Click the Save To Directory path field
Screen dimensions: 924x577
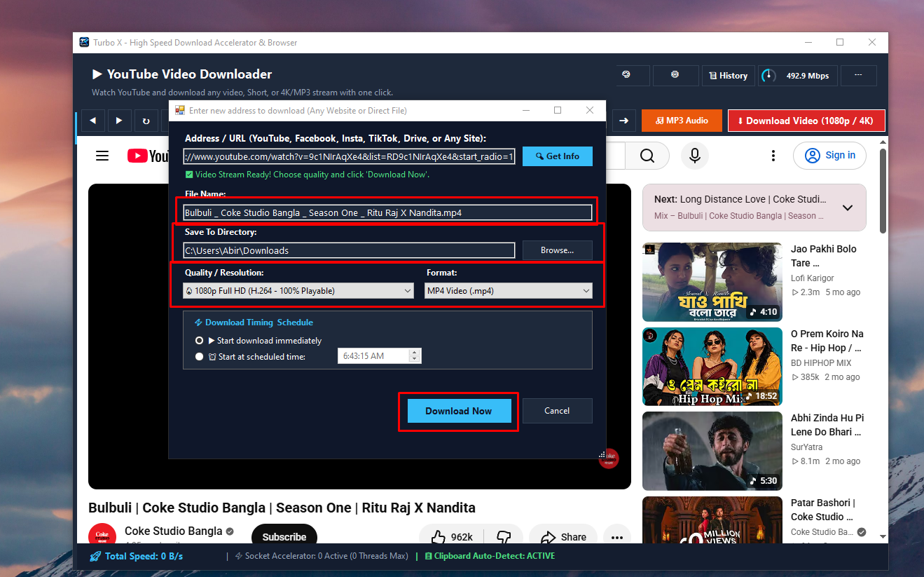point(350,250)
